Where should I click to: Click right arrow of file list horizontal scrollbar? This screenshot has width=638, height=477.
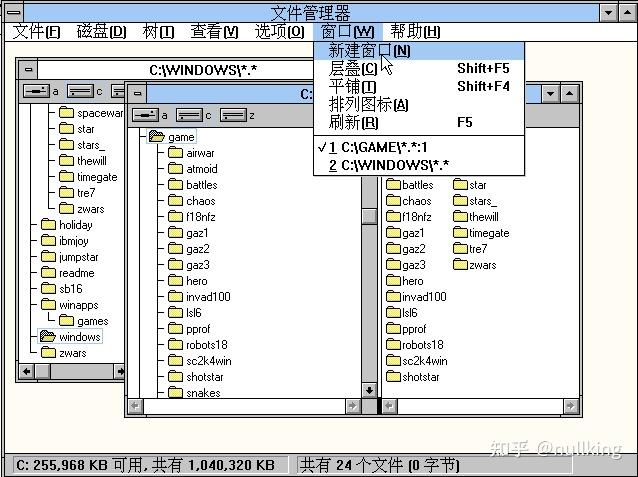[570, 406]
